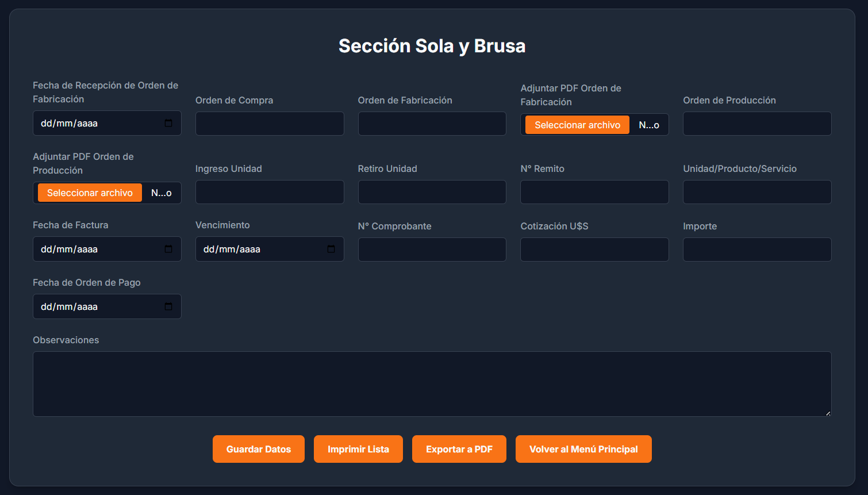Click inside the Orden de Compra field
The image size is (868, 495).
tap(270, 123)
